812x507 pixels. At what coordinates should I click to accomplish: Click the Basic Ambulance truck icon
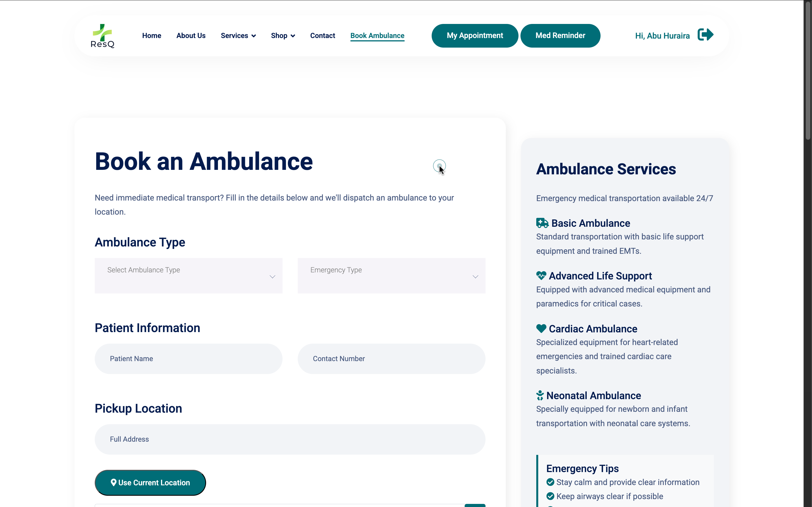[542, 223]
